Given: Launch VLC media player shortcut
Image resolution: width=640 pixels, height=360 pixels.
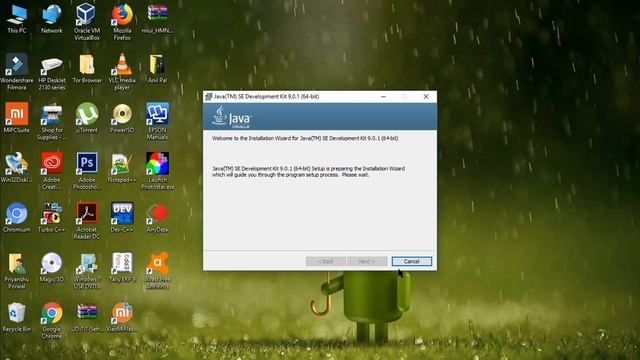Looking at the screenshot, I should click(122, 71).
